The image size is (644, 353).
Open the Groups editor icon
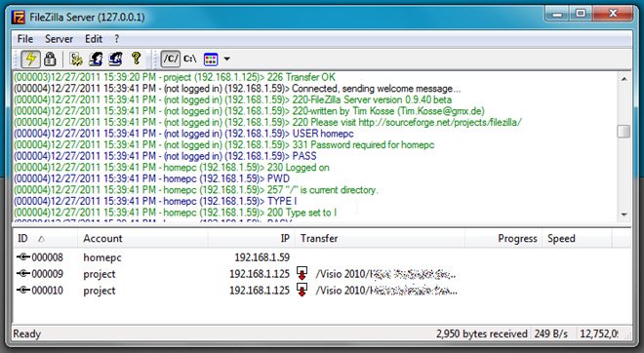pyautogui.click(x=115, y=59)
